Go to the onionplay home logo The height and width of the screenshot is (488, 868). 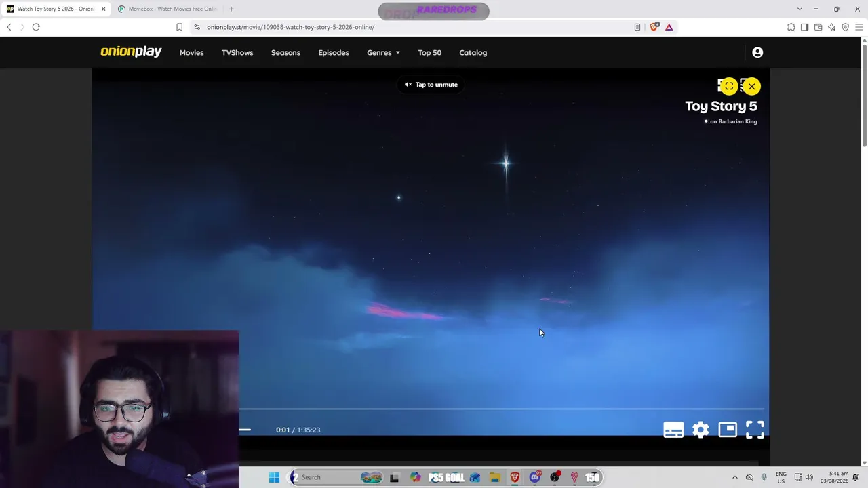point(131,52)
